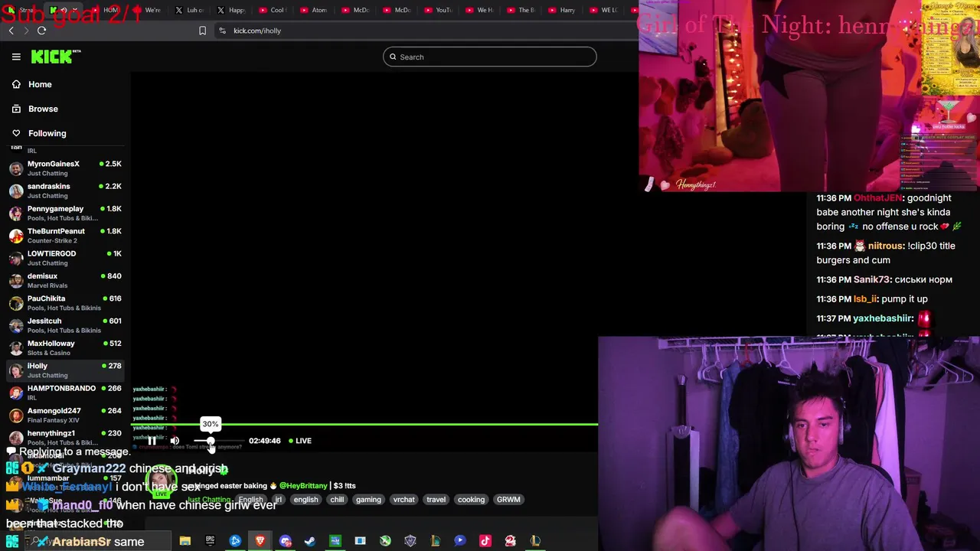Switch to the 'We're' browser tab

tap(149, 10)
